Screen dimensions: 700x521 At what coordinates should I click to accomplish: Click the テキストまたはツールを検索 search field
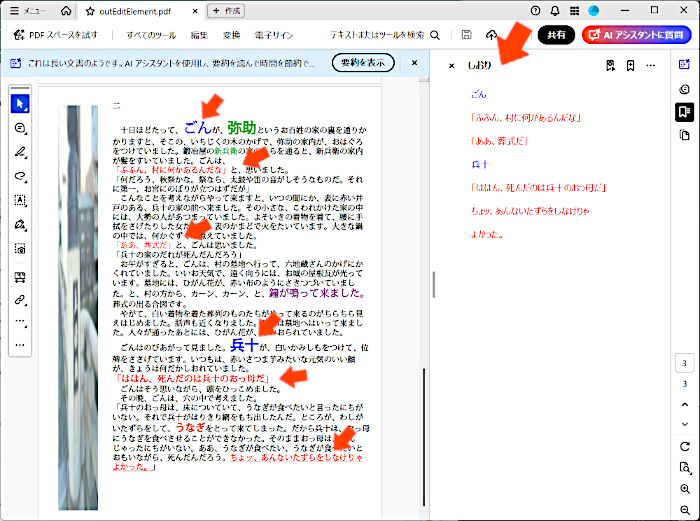(x=385, y=35)
